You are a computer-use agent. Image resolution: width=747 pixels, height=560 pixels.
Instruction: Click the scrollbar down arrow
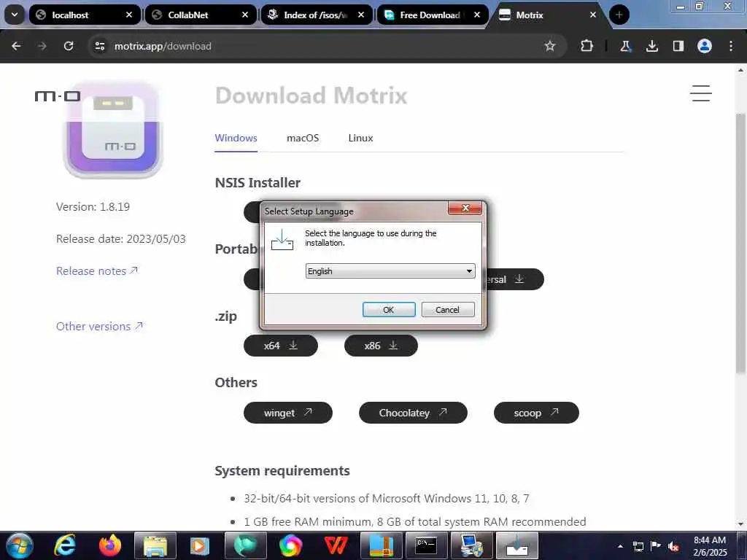coord(741,524)
